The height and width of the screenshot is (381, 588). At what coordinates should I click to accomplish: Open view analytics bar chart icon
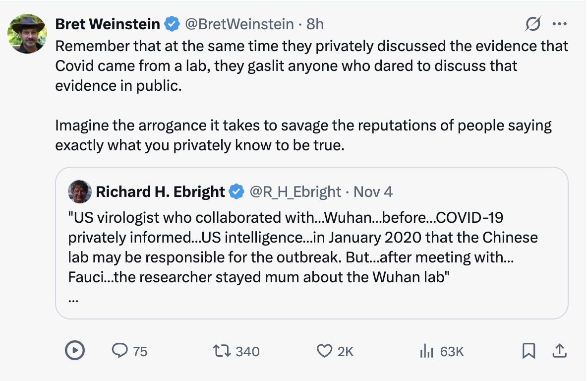tap(426, 351)
